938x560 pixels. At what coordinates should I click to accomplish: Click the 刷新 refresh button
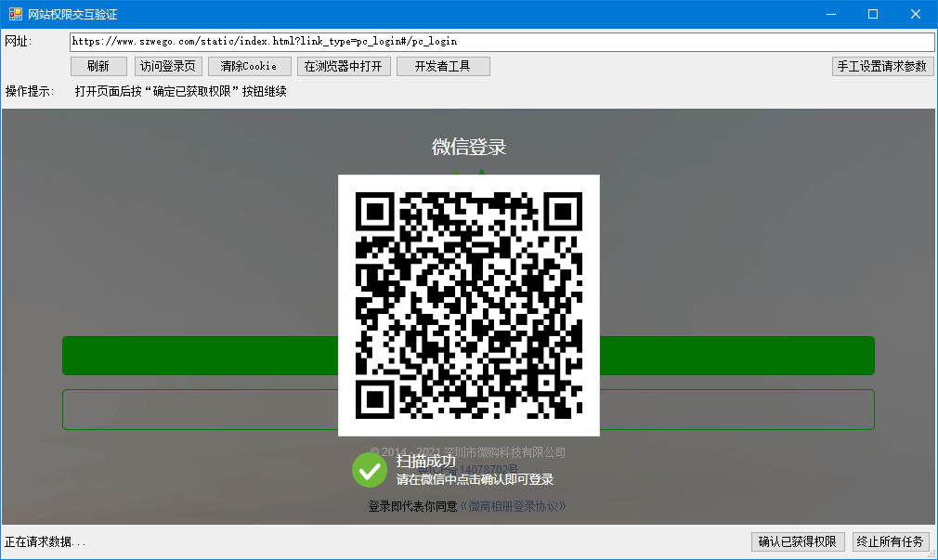pyautogui.click(x=98, y=67)
